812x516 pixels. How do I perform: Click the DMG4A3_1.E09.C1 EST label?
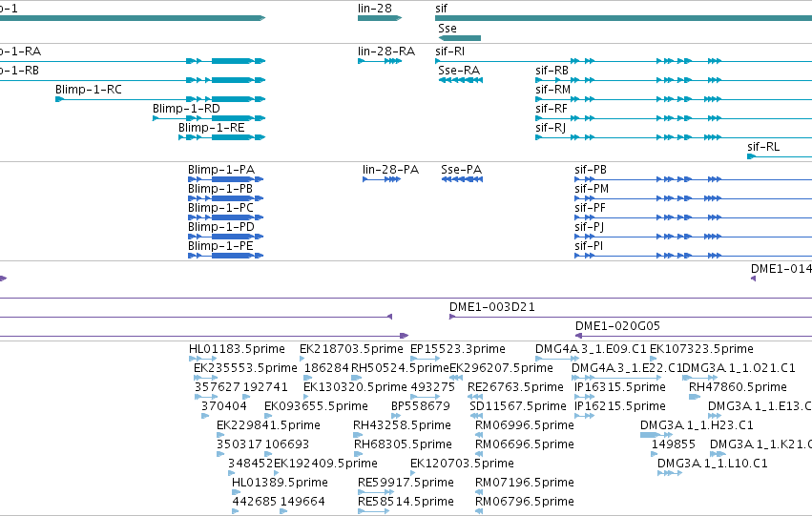pyautogui.click(x=591, y=349)
